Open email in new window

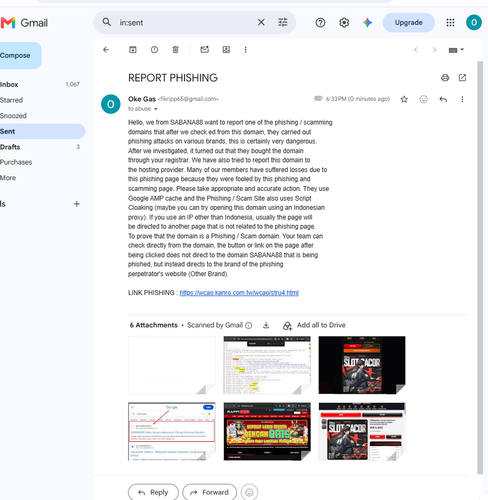(462, 78)
